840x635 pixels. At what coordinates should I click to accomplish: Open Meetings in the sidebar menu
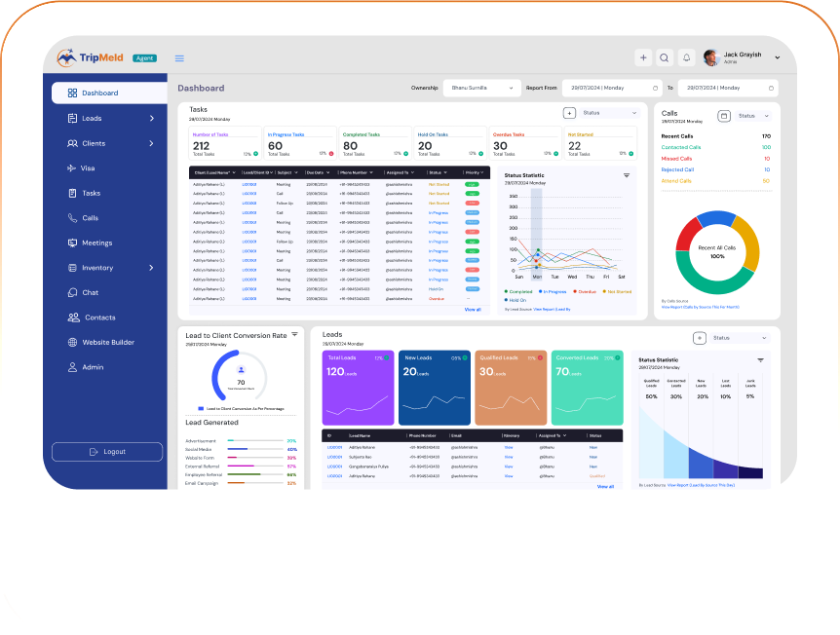[96, 243]
